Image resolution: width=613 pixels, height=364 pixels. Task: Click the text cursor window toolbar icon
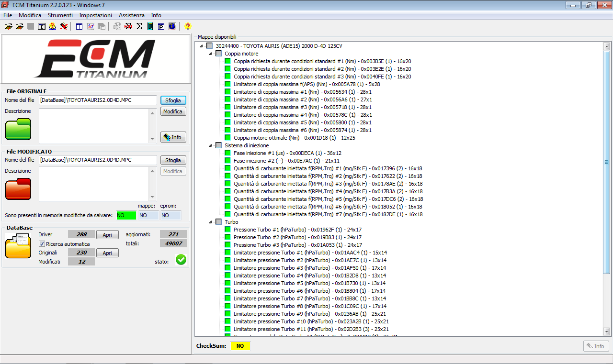point(42,26)
